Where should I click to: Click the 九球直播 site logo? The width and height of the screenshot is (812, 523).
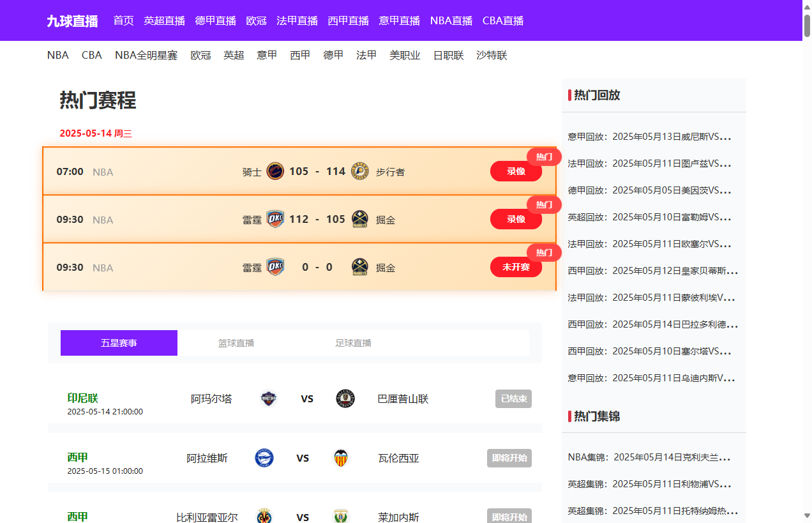click(x=72, y=20)
